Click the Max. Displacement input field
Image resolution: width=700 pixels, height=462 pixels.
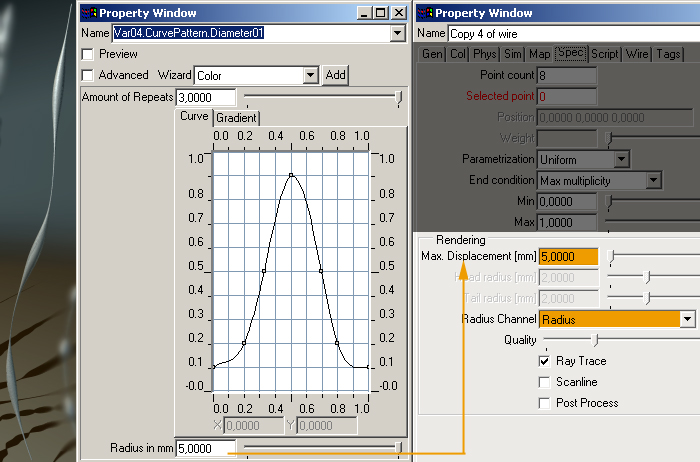pyautogui.click(x=568, y=256)
